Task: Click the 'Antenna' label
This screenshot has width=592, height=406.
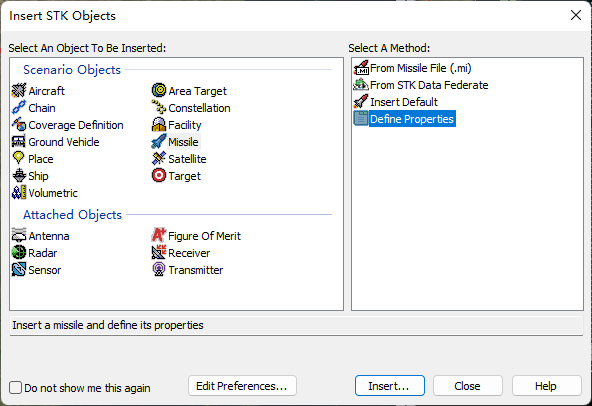Action: pos(49,236)
